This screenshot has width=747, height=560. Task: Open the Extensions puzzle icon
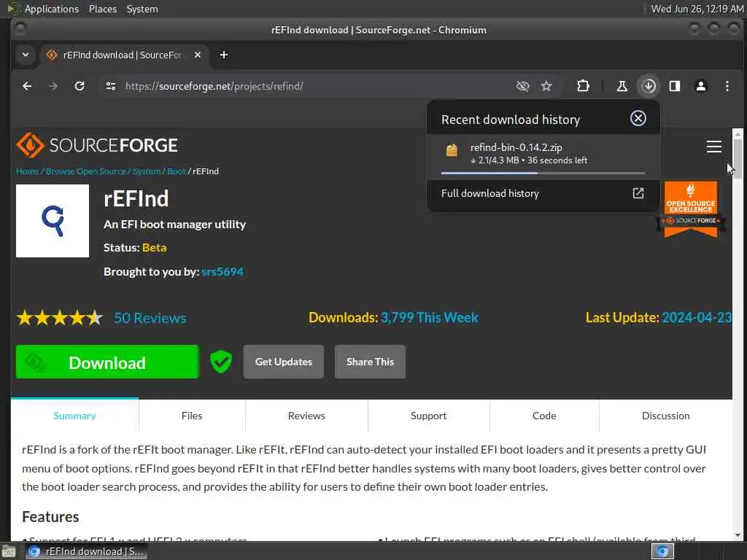(x=583, y=86)
